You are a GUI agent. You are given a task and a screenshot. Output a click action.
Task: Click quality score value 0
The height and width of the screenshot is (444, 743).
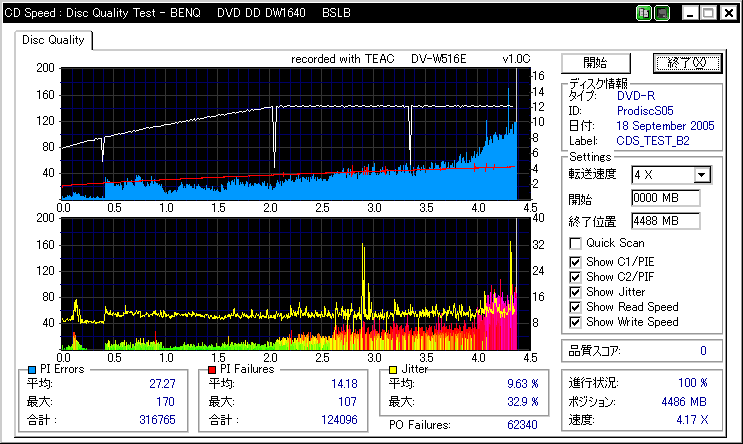pyautogui.click(x=703, y=351)
